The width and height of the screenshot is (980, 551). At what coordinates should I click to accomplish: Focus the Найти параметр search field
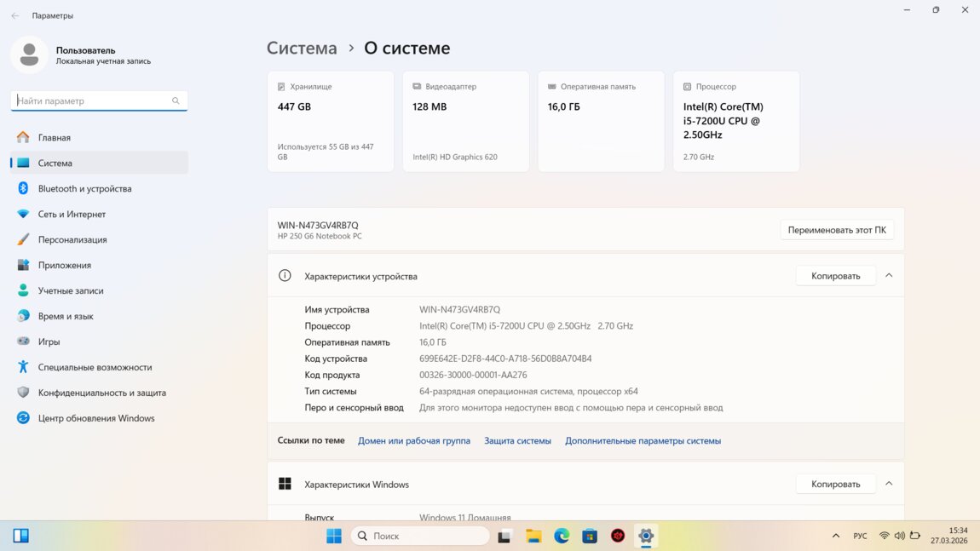[x=92, y=100]
